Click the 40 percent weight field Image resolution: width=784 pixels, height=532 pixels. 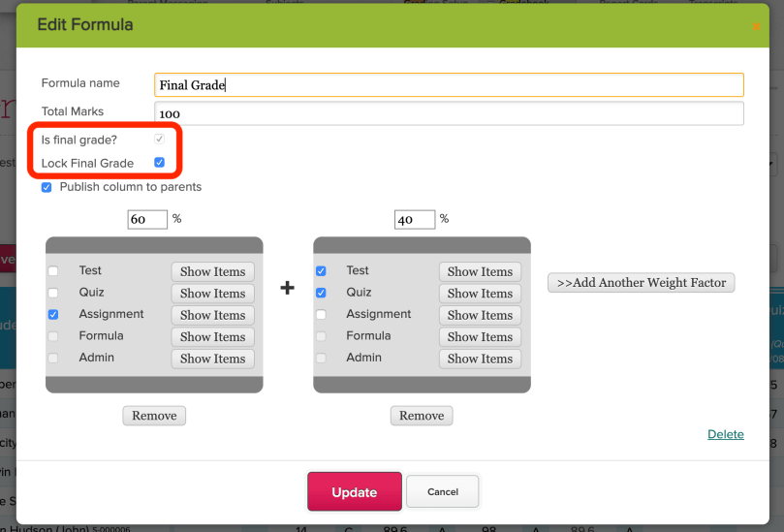pyautogui.click(x=415, y=220)
